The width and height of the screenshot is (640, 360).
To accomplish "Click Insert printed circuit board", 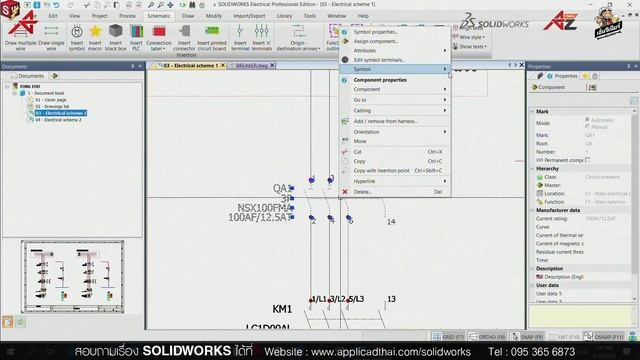I will pos(212,38).
